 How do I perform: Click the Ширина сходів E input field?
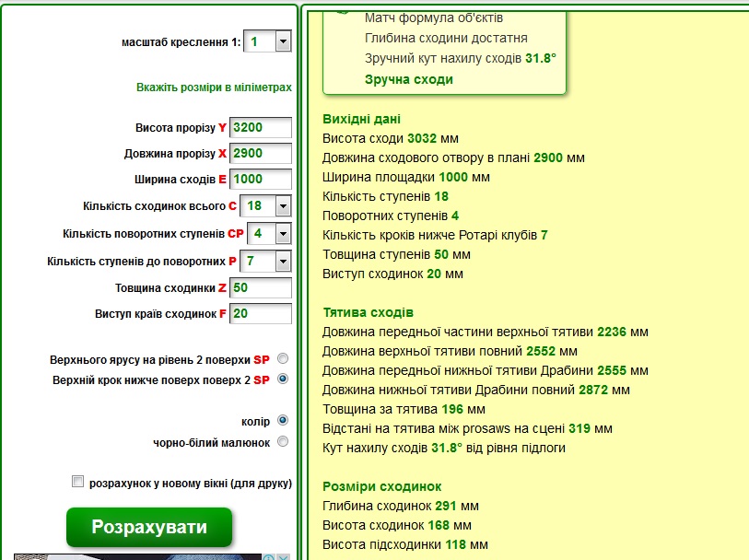click(261, 179)
